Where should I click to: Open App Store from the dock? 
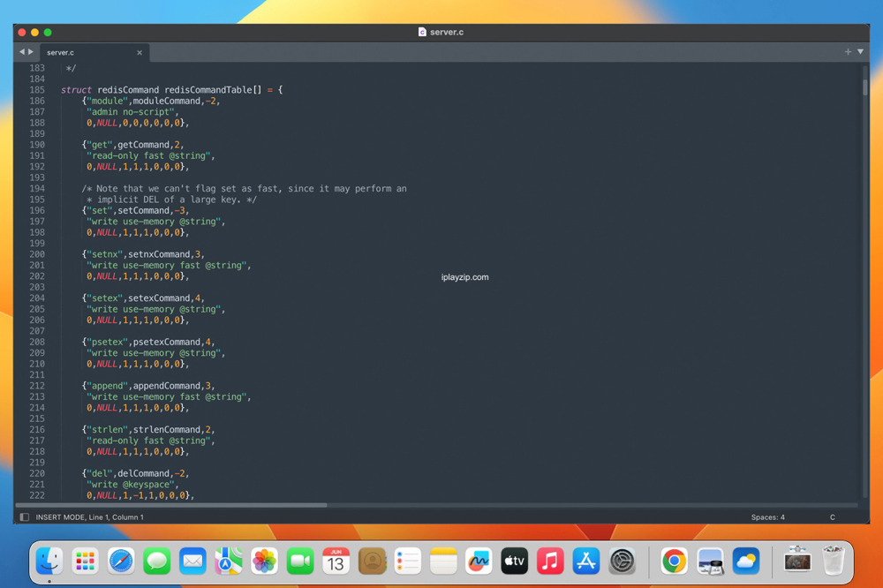point(586,561)
